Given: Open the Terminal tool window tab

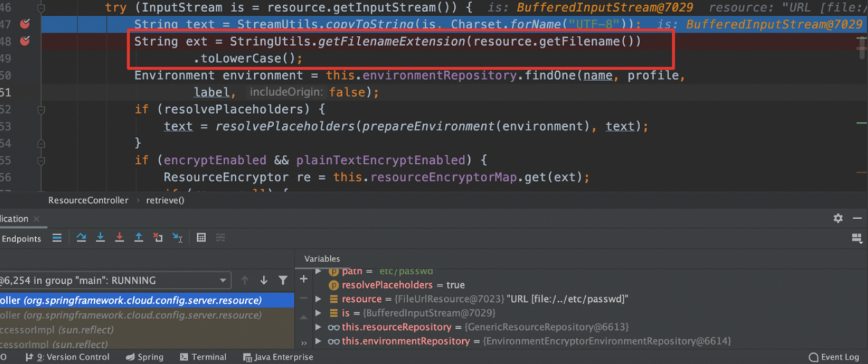Looking at the screenshot, I should 203,357.
